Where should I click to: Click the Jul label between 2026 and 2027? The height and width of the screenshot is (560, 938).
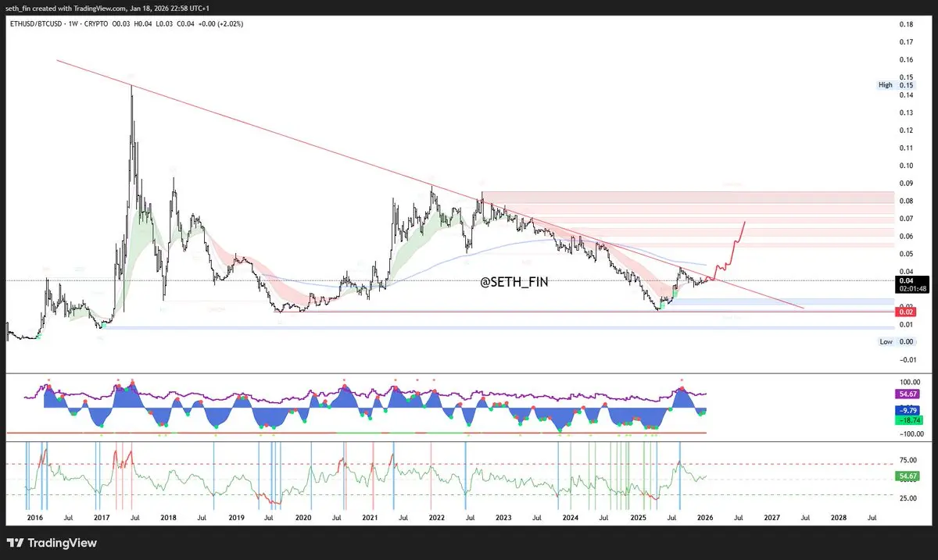(738, 518)
